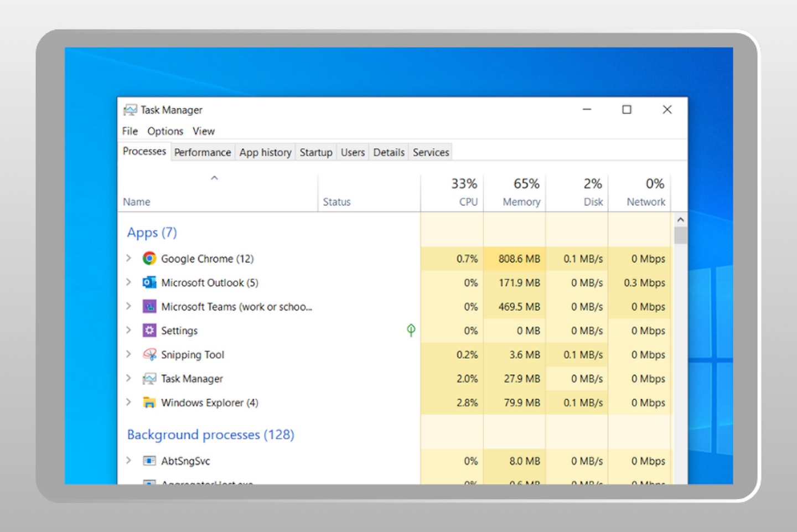The height and width of the screenshot is (532, 797).
Task: Sort processes by CPU column
Action: pyautogui.click(x=452, y=193)
